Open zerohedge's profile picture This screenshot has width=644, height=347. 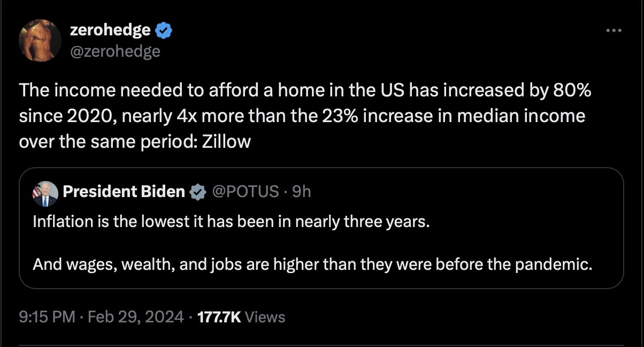40,40
